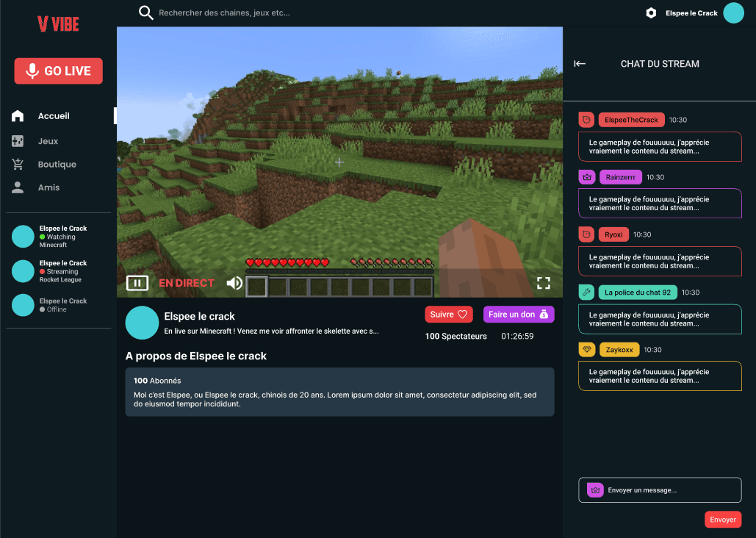Click the 100 Spectateurs count
The height and width of the screenshot is (538, 756).
(456, 337)
